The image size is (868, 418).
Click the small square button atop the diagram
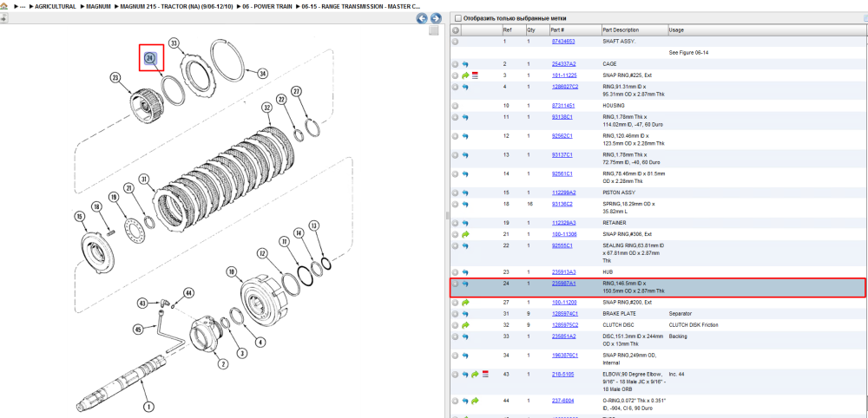pyautogui.click(x=434, y=31)
